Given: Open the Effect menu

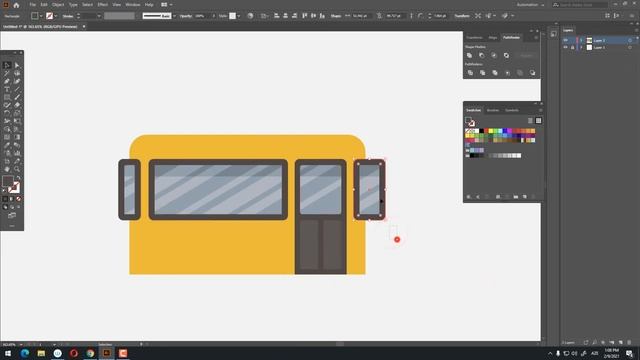Looking at the screenshot, I should coord(103,4).
